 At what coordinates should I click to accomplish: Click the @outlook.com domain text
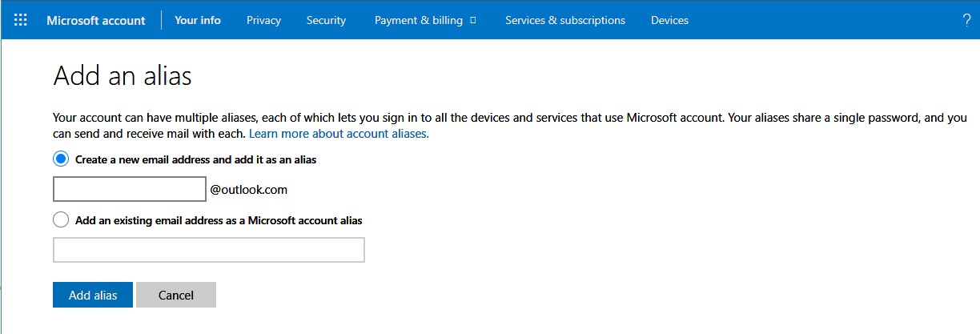pyautogui.click(x=248, y=190)
